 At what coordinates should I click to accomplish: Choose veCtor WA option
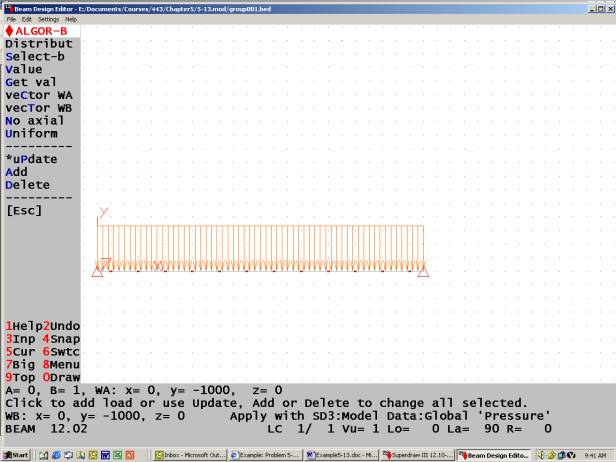(39, 95)
